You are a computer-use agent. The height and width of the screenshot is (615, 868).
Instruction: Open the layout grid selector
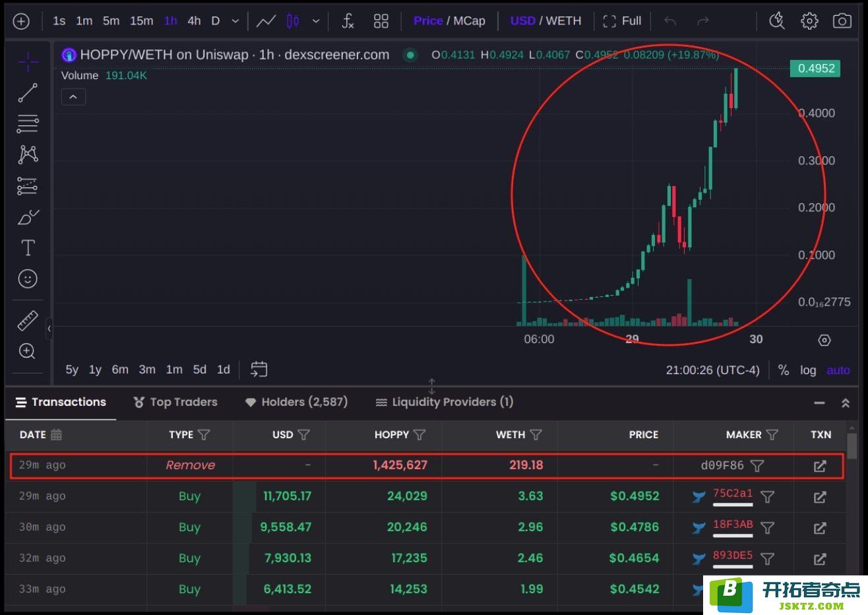coord(381,21)
